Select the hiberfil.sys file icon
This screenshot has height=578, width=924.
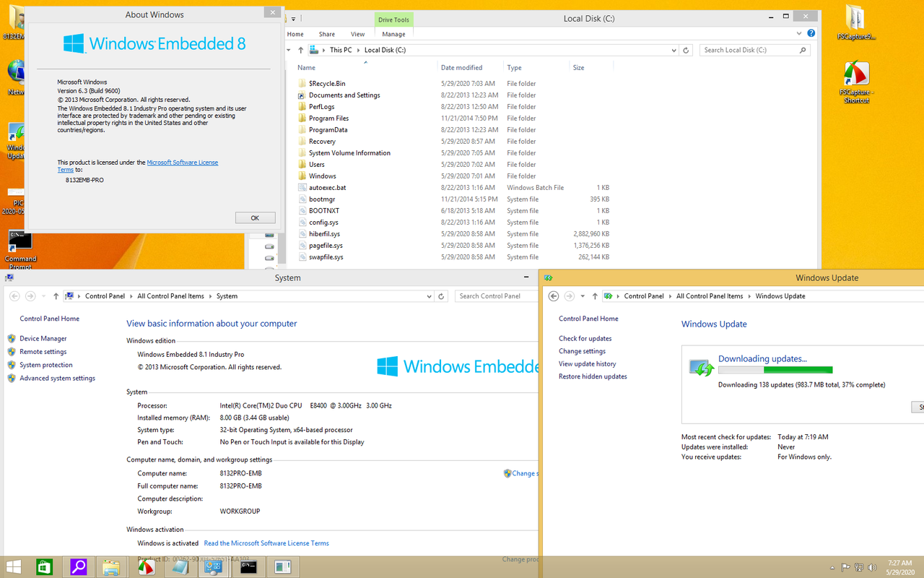(x=302, y=234)
